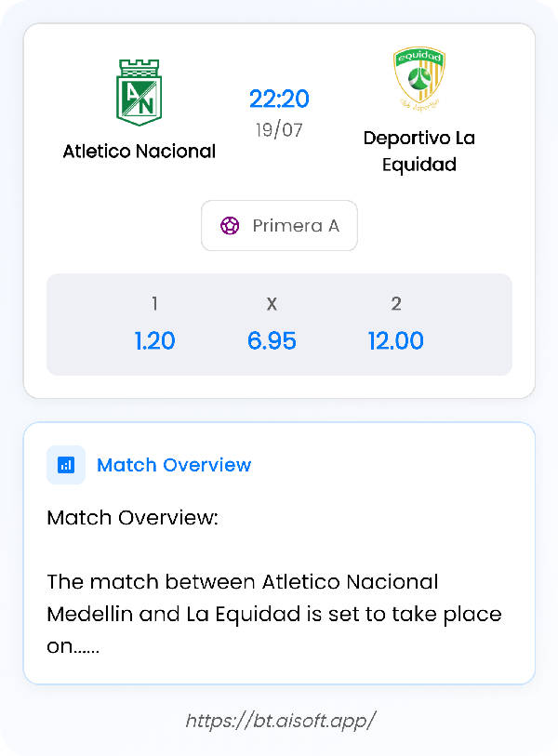Click the kickoff time 22:20
This screenshot has width=558, height=756.
point(280,99)
